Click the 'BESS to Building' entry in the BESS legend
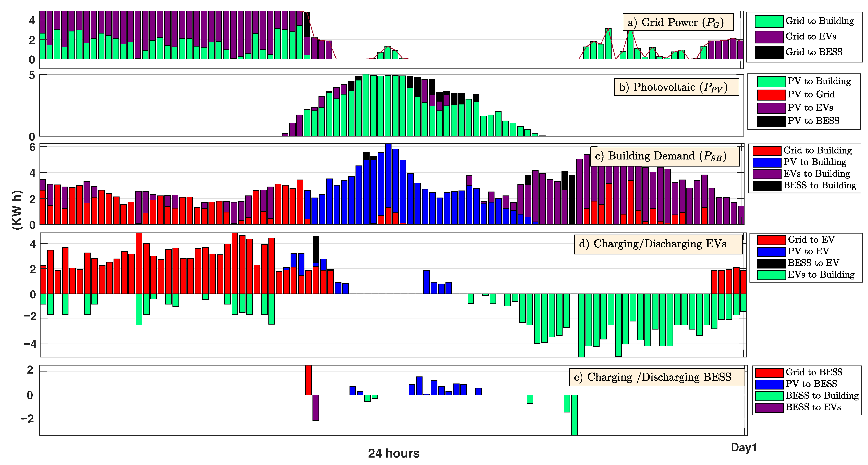 pyautogui.click(x=822, y=395)
